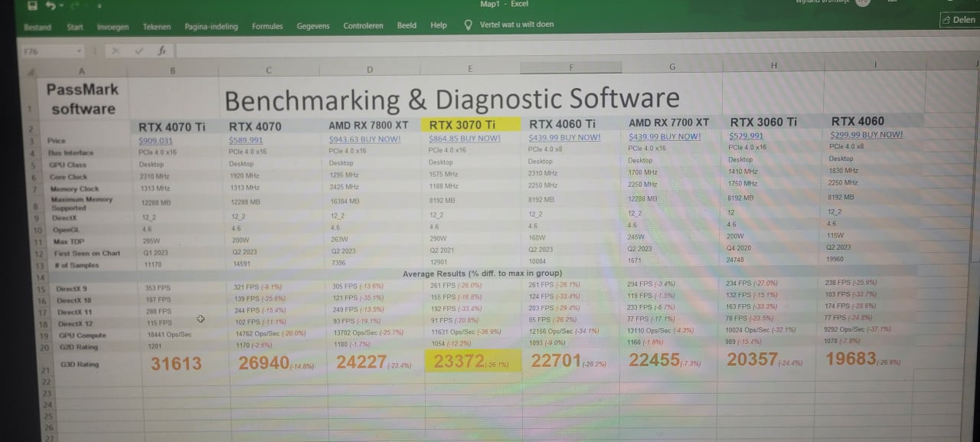980x442 pixels.
Task: Click the PassMark software logo cell
Action: 82,99
